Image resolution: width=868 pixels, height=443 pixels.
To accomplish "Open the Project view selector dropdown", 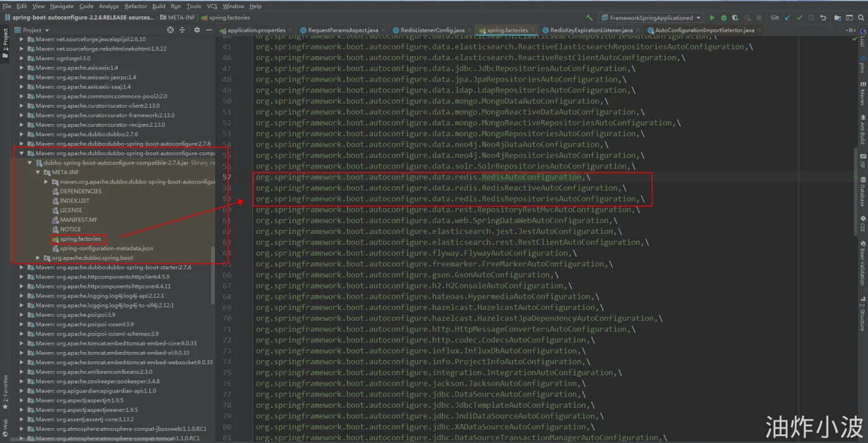I will pos(32,30).
